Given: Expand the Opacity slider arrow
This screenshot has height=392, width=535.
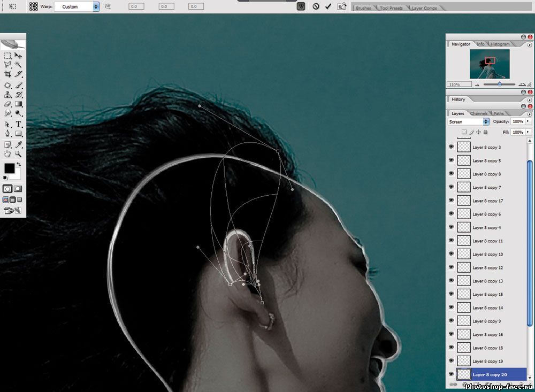Looking at the screenshot, I should coord(529,122).
